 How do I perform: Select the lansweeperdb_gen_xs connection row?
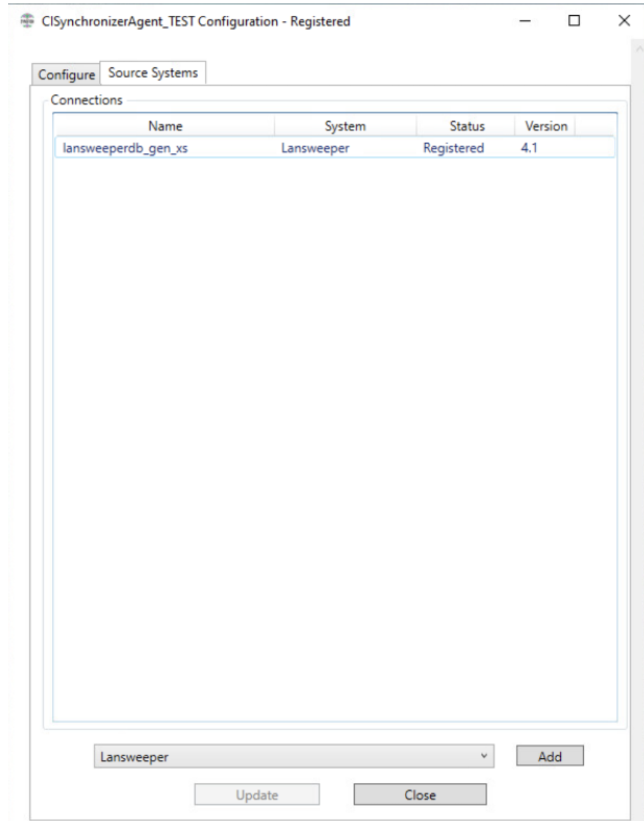pos(334,148)
